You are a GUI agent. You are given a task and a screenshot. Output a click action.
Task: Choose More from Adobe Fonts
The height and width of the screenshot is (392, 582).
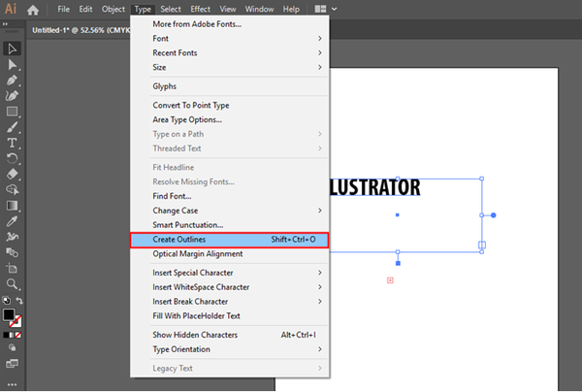[229, 24]
